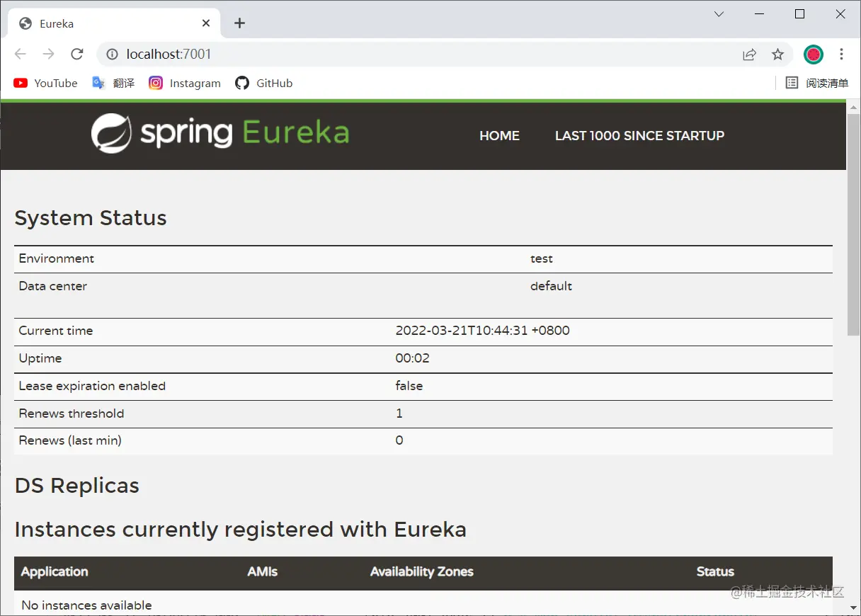The height and width of the screenshot is (616, 861).
Task: Minimize the Chrome window
Action: click(759, 14)
